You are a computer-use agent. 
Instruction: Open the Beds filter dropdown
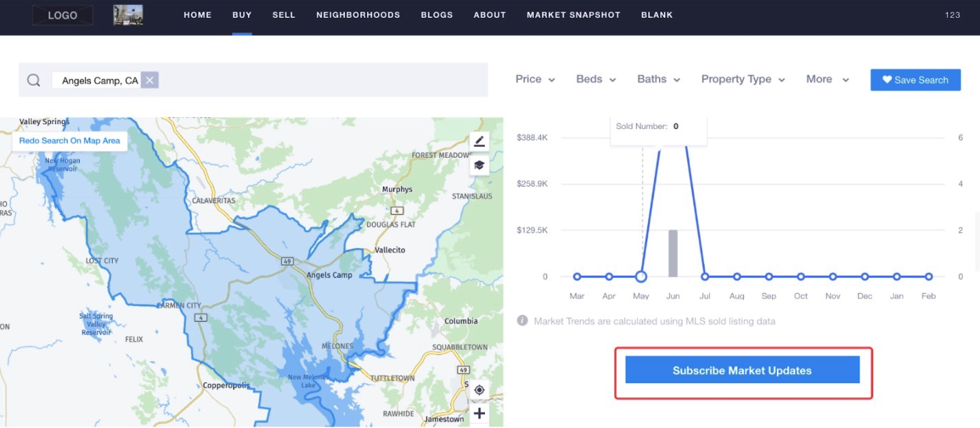596,79
